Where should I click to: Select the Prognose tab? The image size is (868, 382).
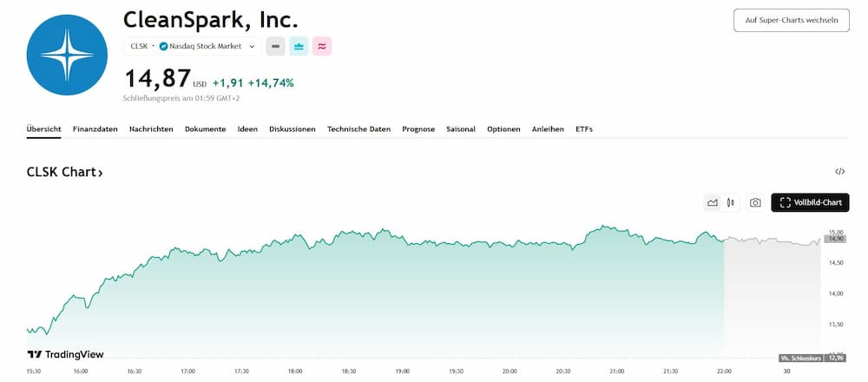(418, 129)
